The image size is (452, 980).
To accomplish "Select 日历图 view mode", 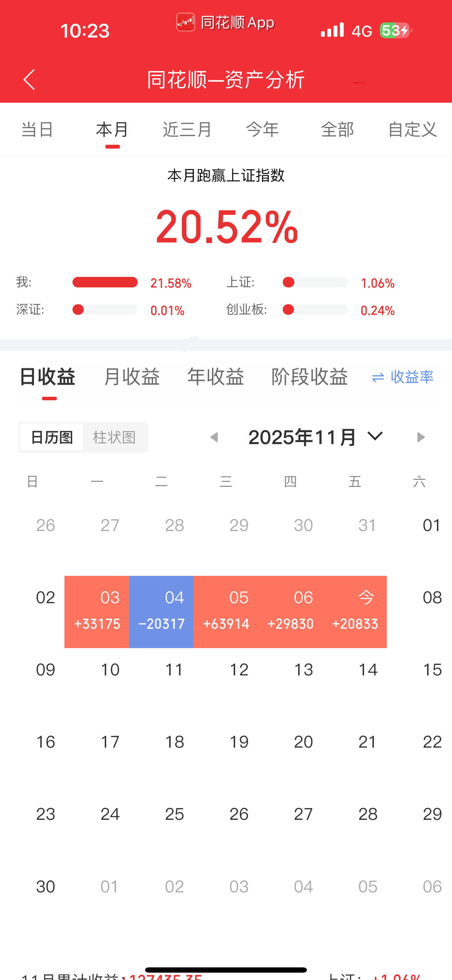I will point(52,437).
